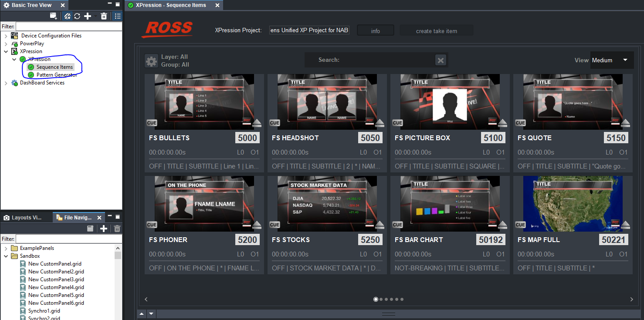Clear the Search field with the X button
644x320 pixels.
click(441, 61)
